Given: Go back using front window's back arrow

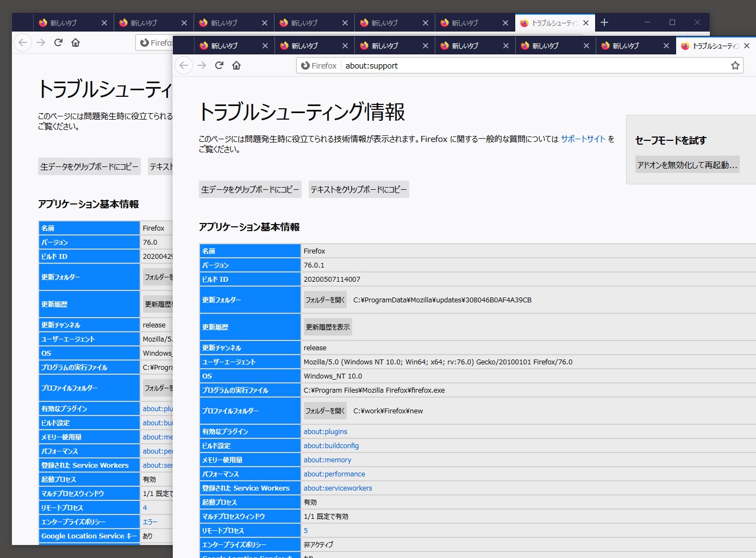Looking at the screenshot, I should [x=184, y=65].
